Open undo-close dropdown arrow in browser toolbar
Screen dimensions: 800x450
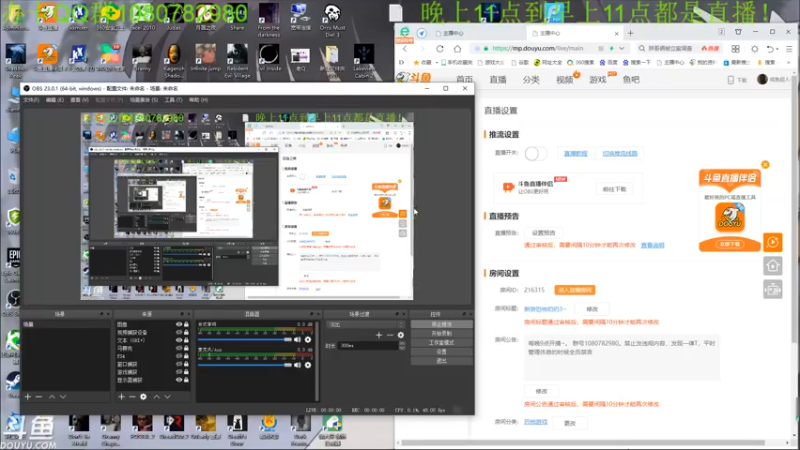(x=778, y=49)
